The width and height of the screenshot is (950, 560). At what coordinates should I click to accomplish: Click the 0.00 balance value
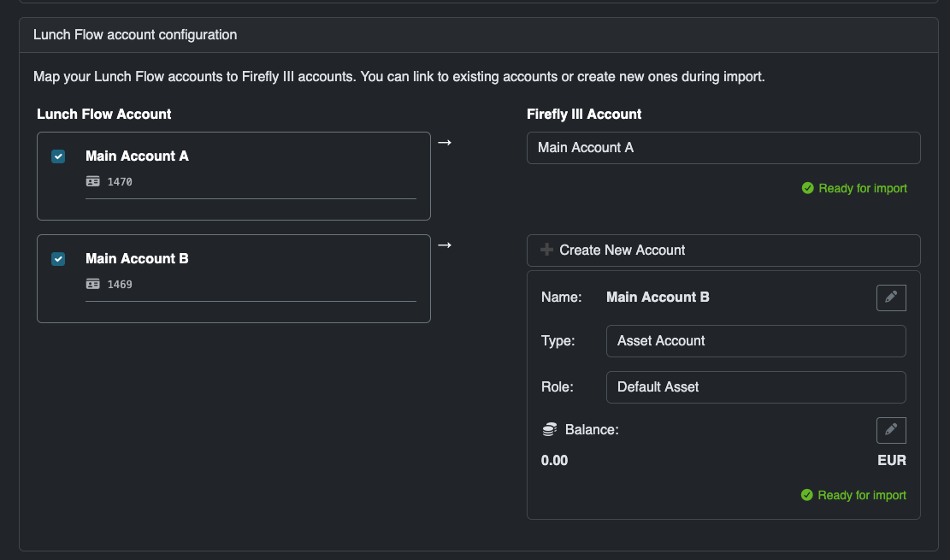555,460
